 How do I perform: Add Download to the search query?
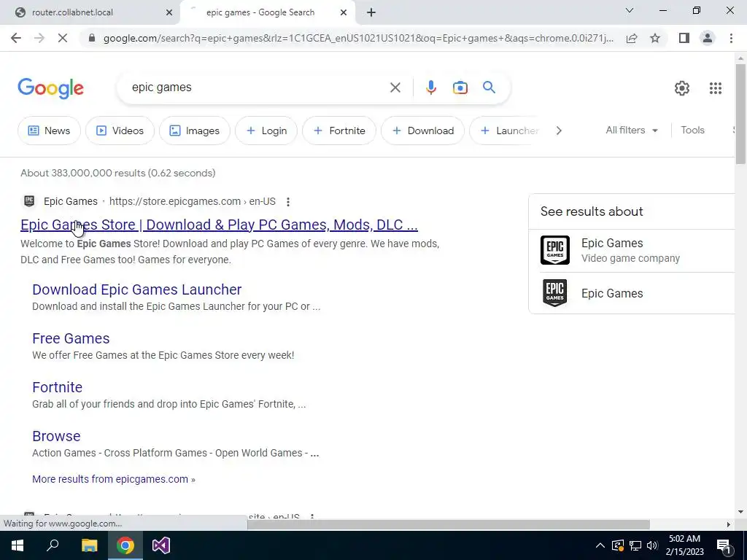(422, 131)
